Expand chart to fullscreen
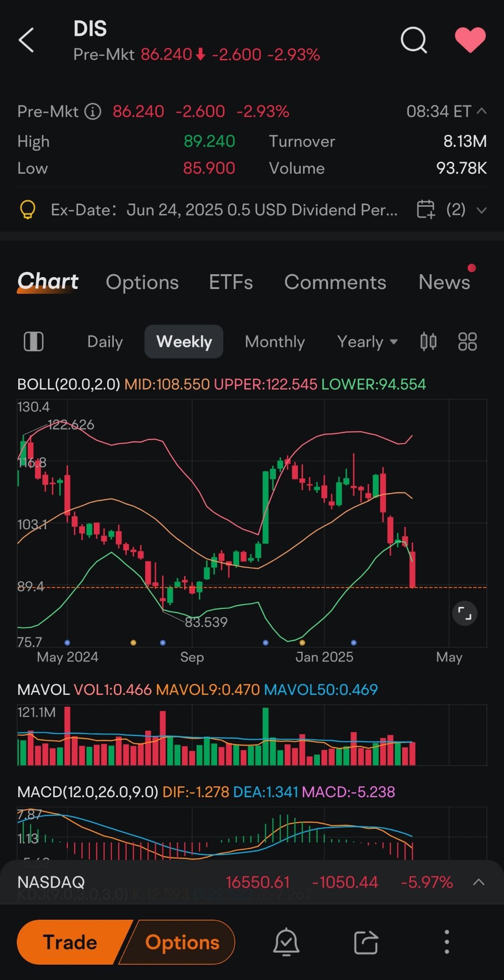 click(x=465, y=613)
